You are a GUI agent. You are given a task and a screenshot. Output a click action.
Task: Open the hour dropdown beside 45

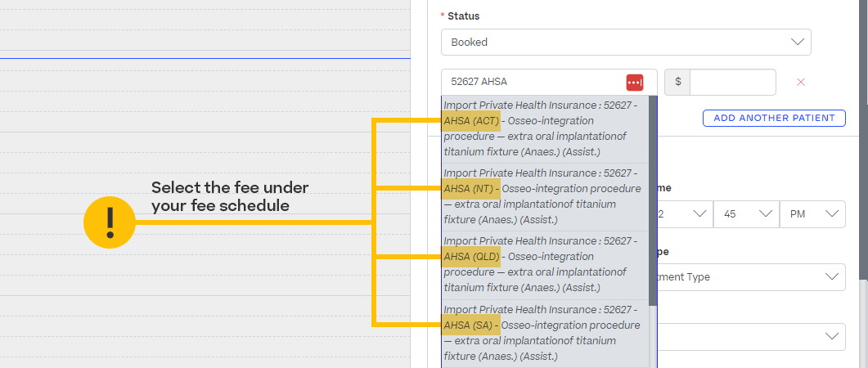pyautogui.click(x=685, y=214)
